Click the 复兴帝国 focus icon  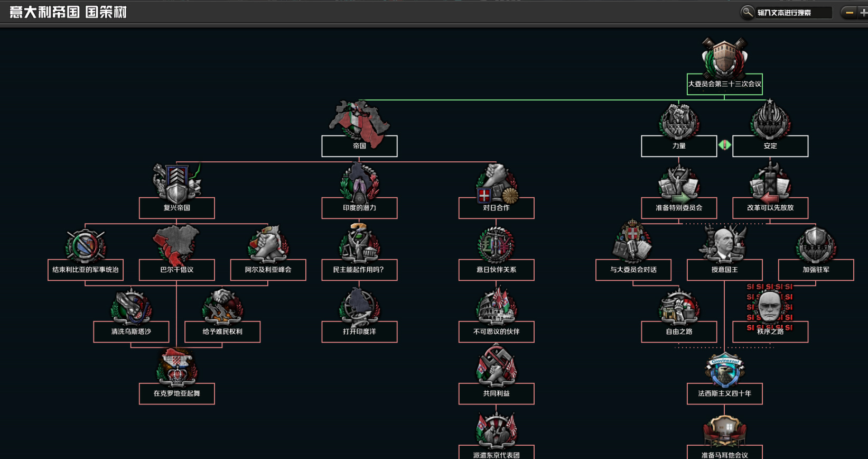176,182
